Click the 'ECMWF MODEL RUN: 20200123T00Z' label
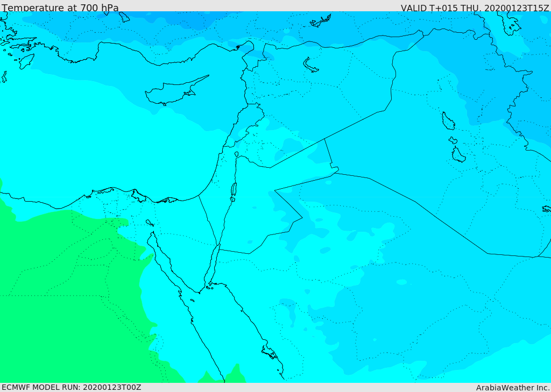 [72, 387]
